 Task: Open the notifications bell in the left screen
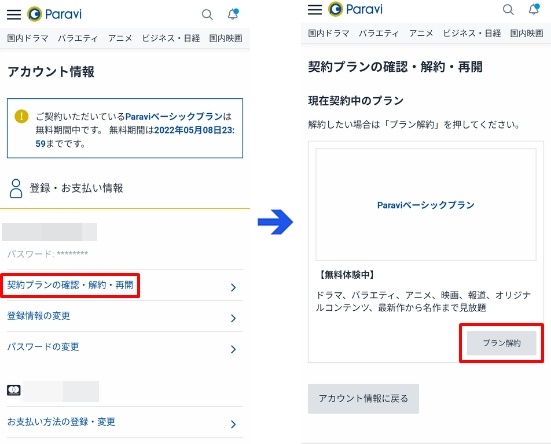click(233, 14)
